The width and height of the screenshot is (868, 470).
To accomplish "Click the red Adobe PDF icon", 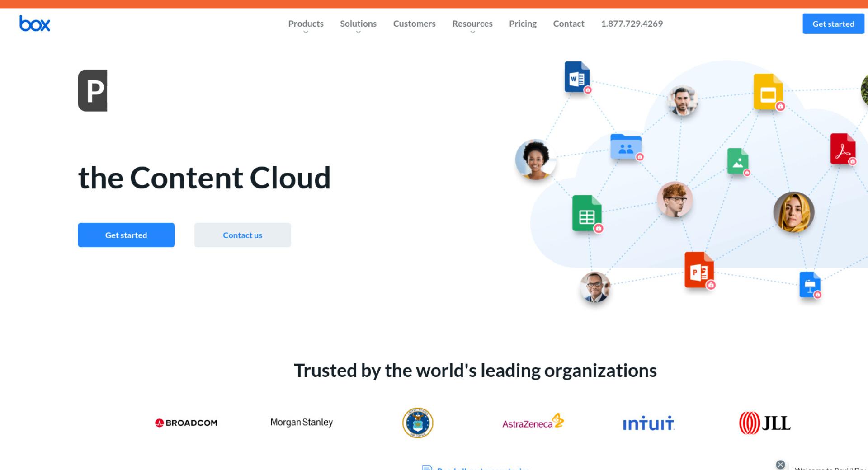I will (x=843, y=149).
